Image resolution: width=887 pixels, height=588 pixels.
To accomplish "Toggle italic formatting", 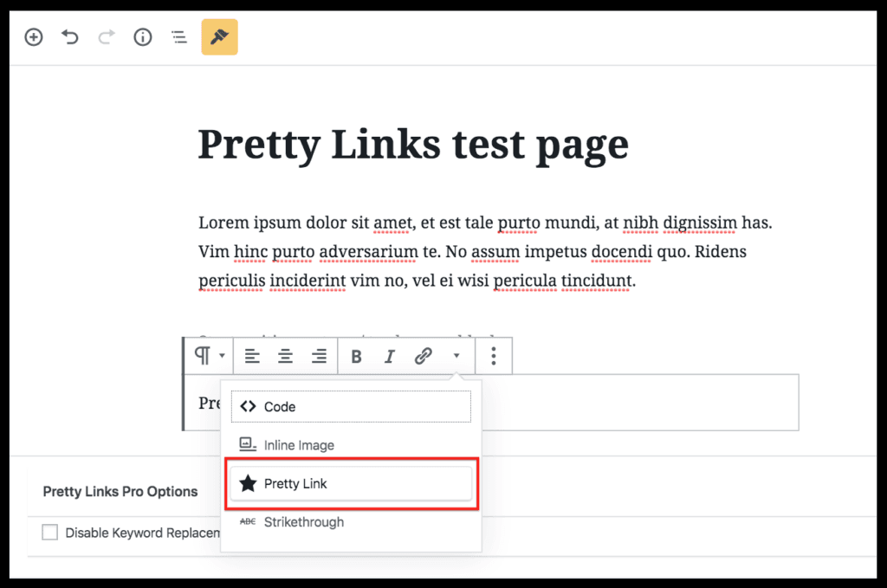I will [390, 356].
